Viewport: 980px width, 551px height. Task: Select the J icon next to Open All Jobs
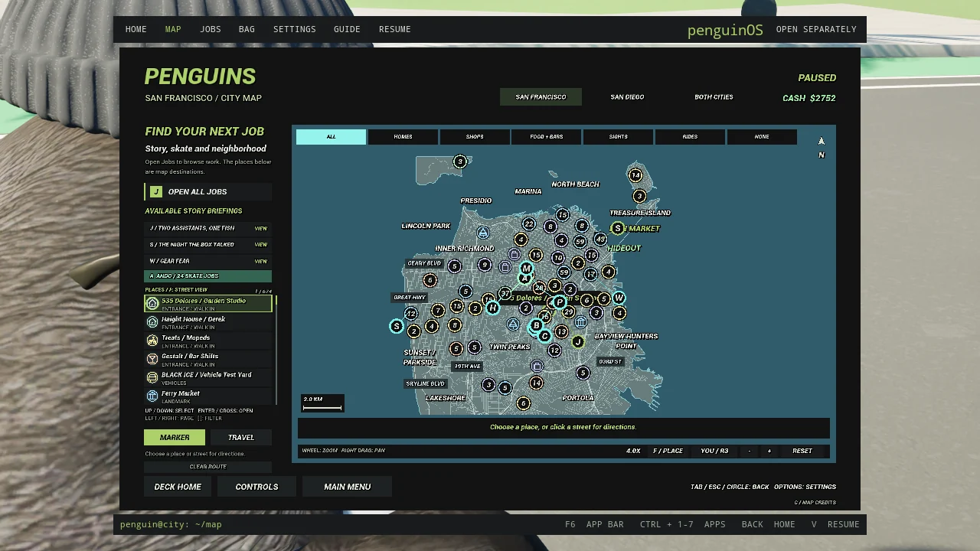(x=156, y=192)
